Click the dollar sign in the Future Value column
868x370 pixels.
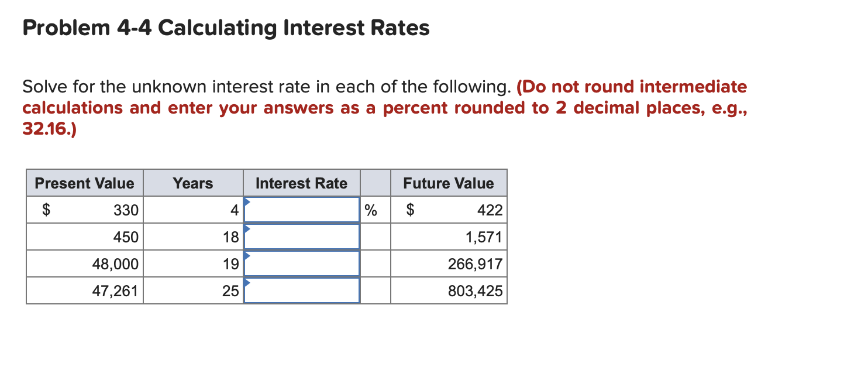[411, 210]
